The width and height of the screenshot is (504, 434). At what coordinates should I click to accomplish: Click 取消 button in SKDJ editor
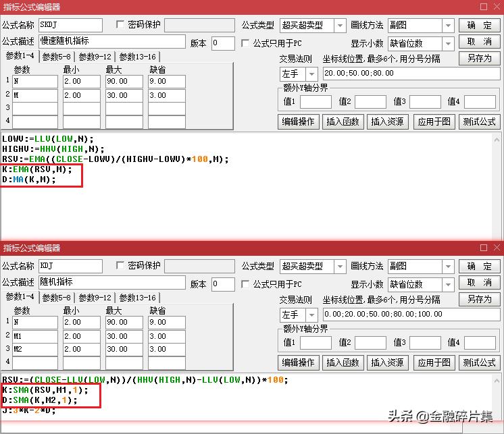479,42
